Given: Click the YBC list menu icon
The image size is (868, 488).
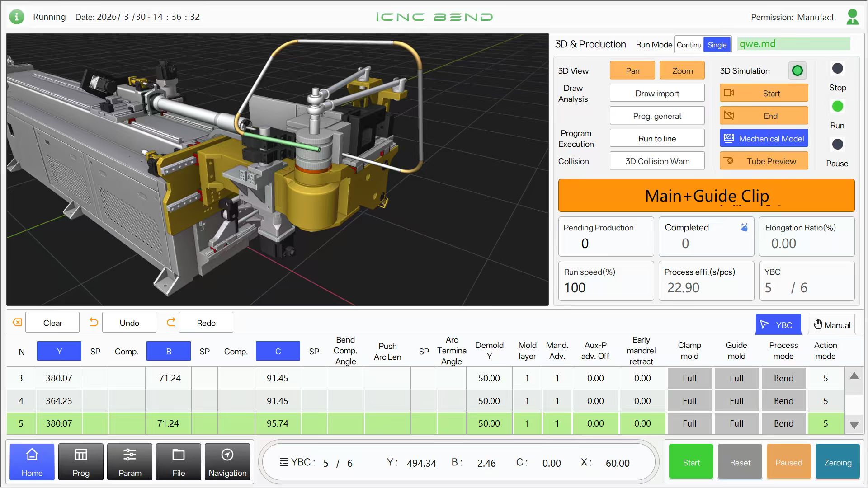Looking at the screenshot, I should click(284, 462).
